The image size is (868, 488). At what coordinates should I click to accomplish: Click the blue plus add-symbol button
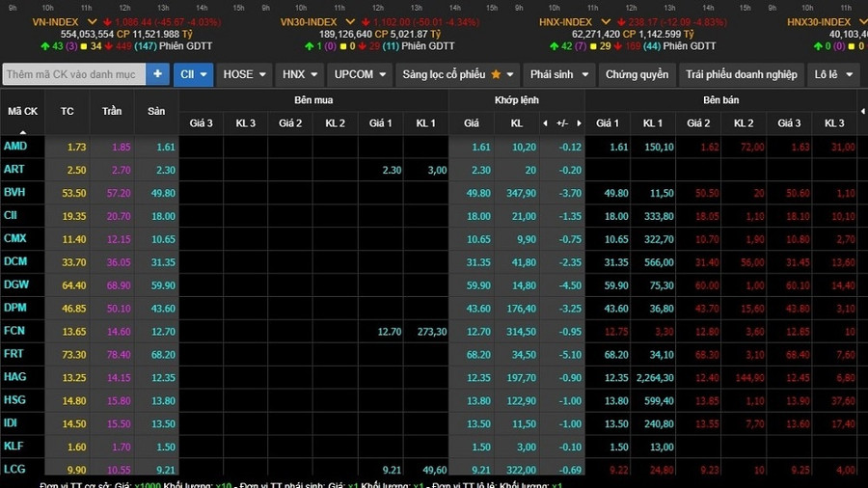pos(158,74)
